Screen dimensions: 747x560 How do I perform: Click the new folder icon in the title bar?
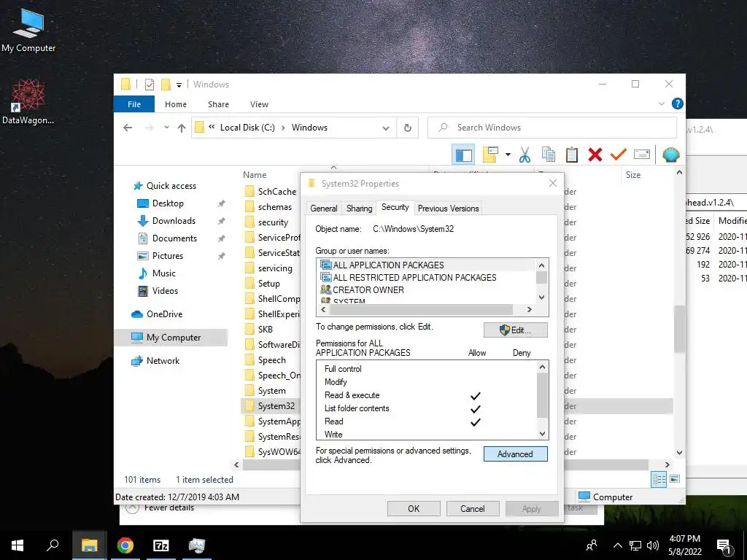166,85
